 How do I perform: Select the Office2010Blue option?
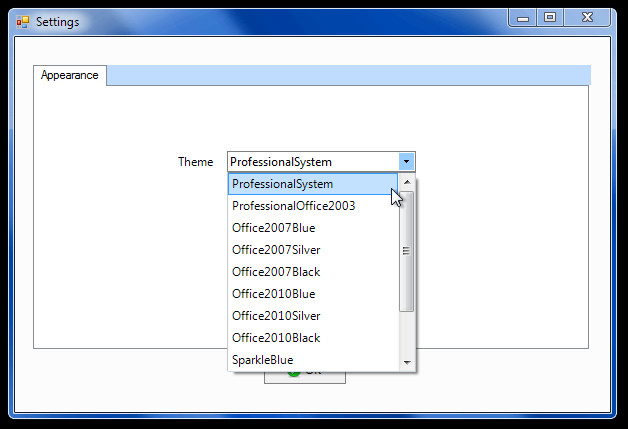click(313, 294)
